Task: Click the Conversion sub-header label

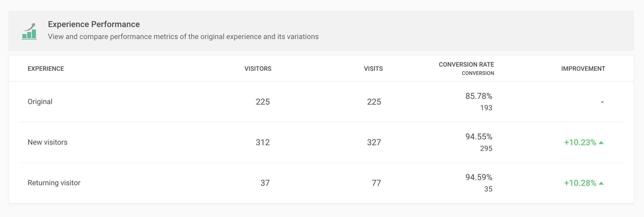Action: [x=478, y=73]
